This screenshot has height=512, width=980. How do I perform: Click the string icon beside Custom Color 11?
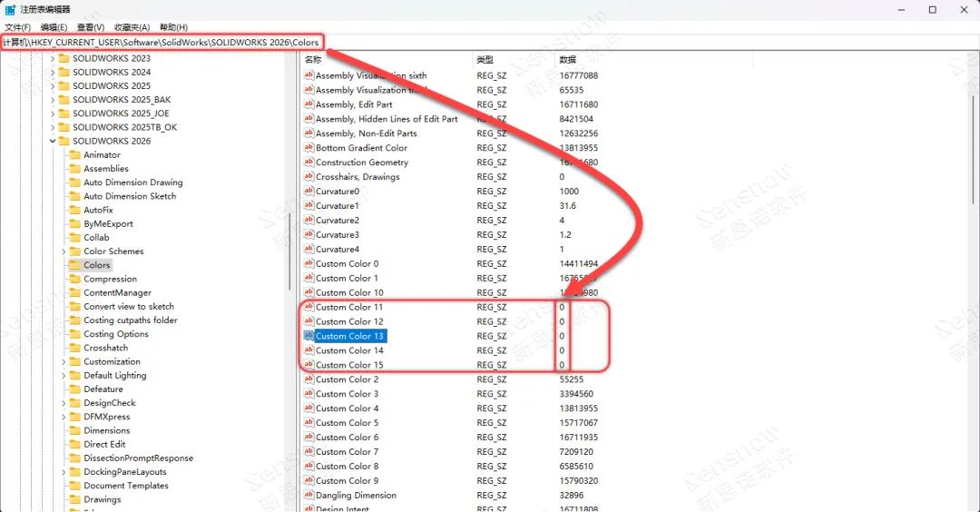pyautogui.click(x=309, y=307)
